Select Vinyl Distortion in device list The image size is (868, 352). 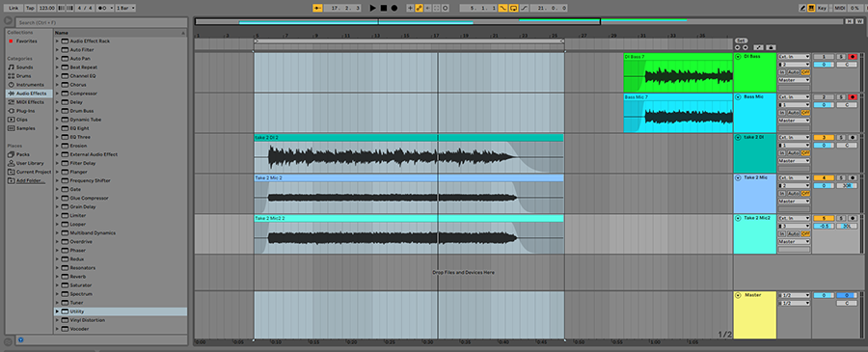coord(87,320)
